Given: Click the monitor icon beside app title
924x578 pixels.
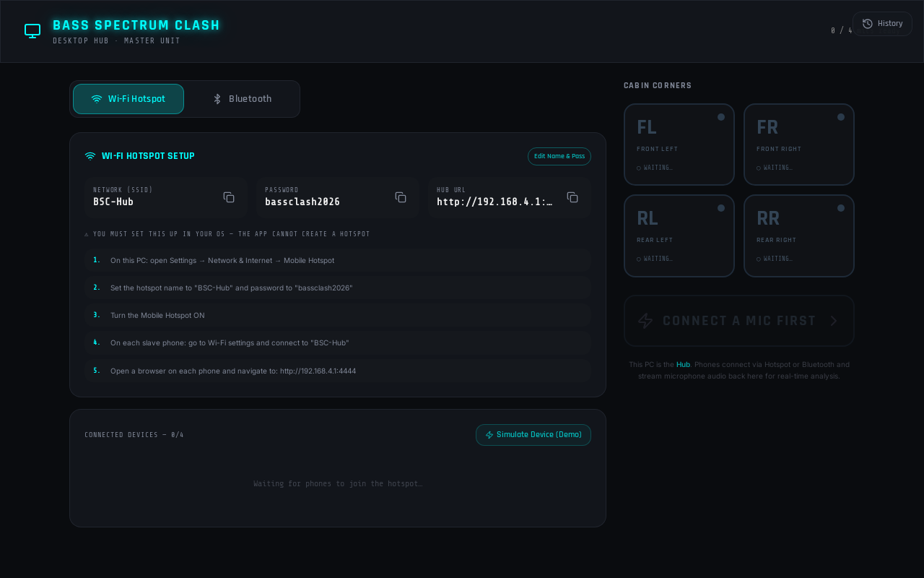Looking at the screenshot, I should click(x=32, y=31).
